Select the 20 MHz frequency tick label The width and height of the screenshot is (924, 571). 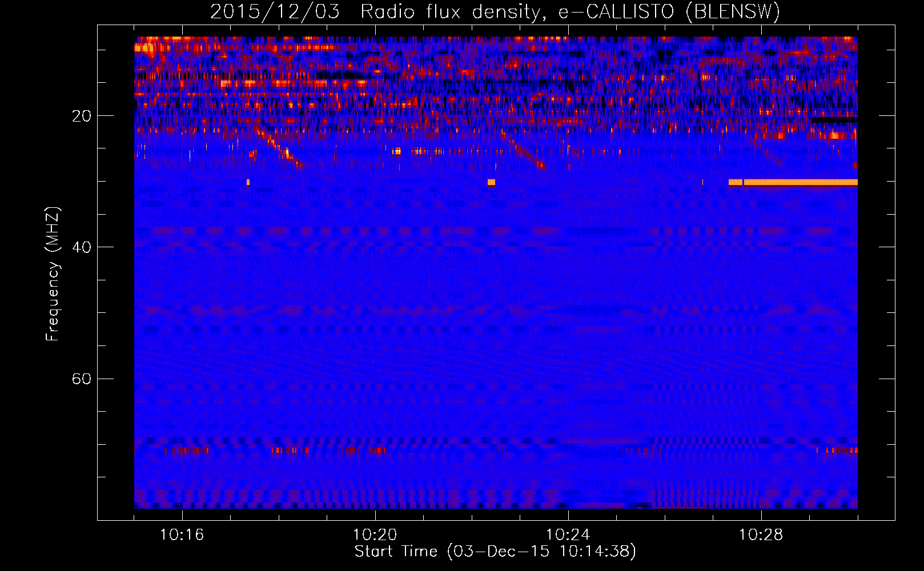point(82,116)
